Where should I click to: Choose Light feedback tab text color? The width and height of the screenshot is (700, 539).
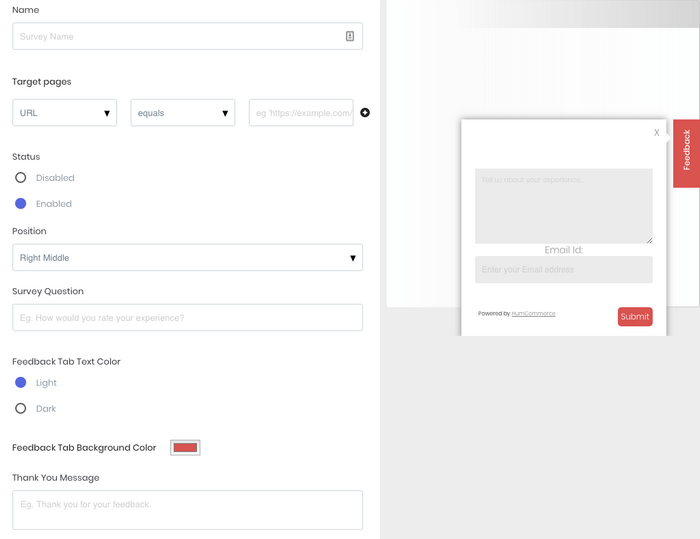tap(21, 382)
